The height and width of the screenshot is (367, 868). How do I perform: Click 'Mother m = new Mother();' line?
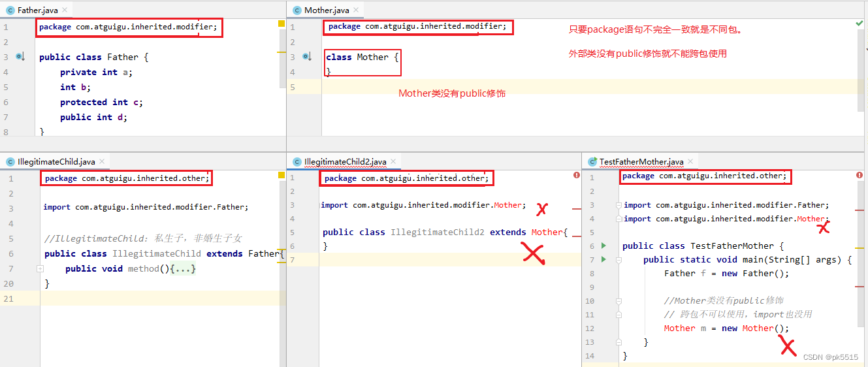click(x=726, y=328)
